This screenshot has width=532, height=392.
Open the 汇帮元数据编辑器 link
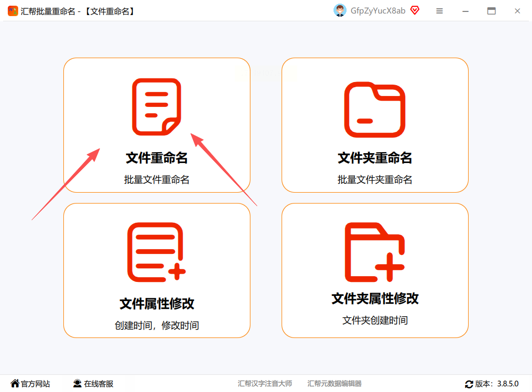pos(334,384)
